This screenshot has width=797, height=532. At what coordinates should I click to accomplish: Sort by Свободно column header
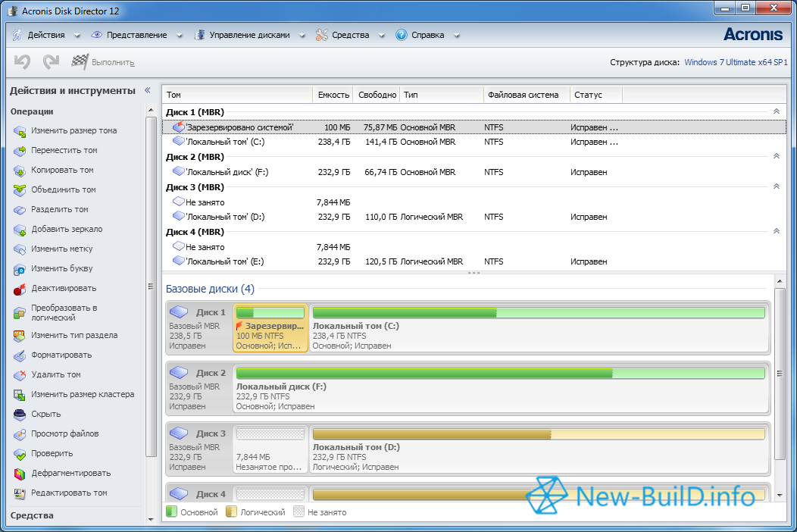tap(377, 95)
